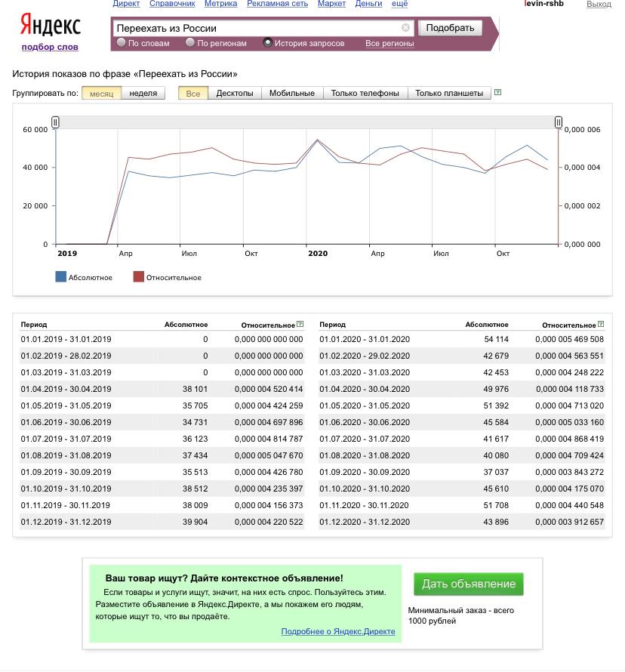Switch to Десктопы tab
This screenshot has height=672, width=625.
coord(235,93)
